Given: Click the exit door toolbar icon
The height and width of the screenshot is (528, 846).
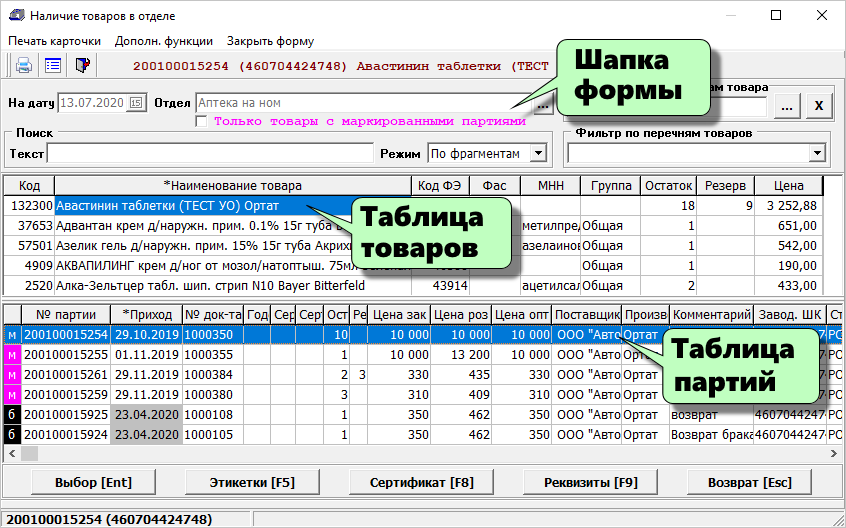Looking at the screenshot, I should pyautogui.click(x=82, y=65).
